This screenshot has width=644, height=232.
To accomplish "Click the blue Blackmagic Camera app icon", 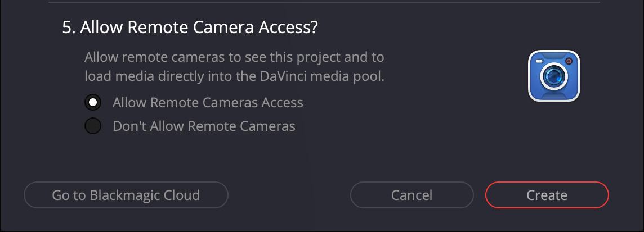I will (x=554, y=76).
